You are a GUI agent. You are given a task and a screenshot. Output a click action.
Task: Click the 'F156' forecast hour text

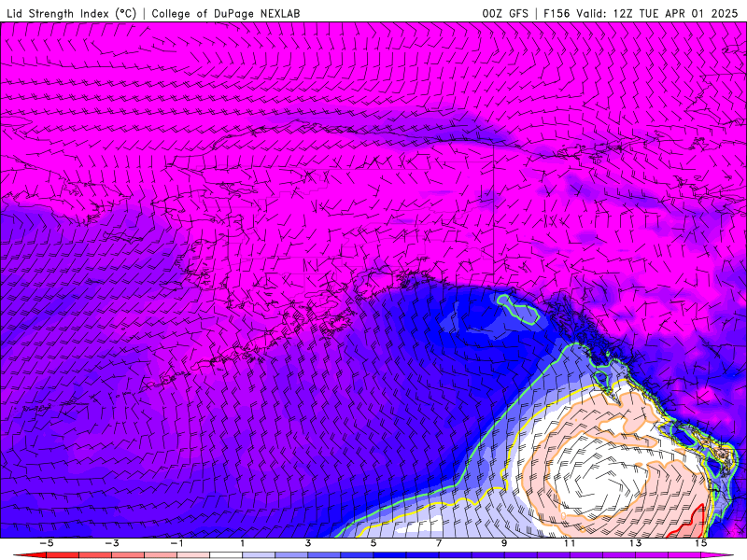pos(557,13)
